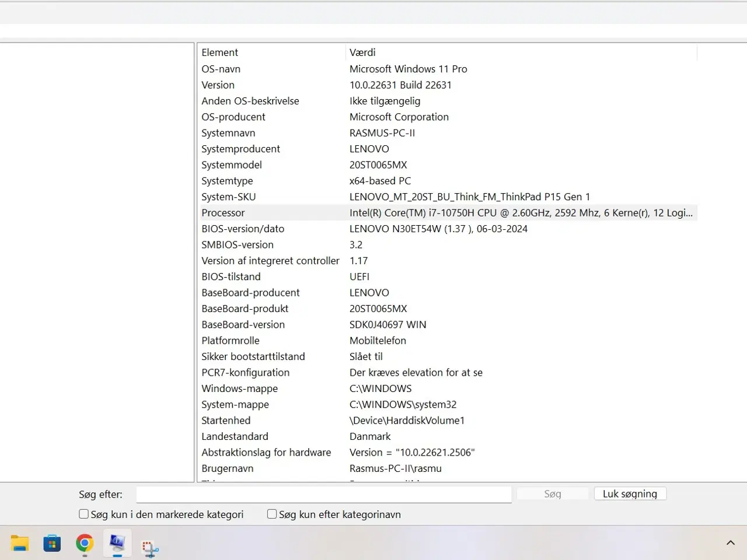Launch Microsoft Store from the taskbar
Screen dimensions: 747x560
tap(52, 543)
